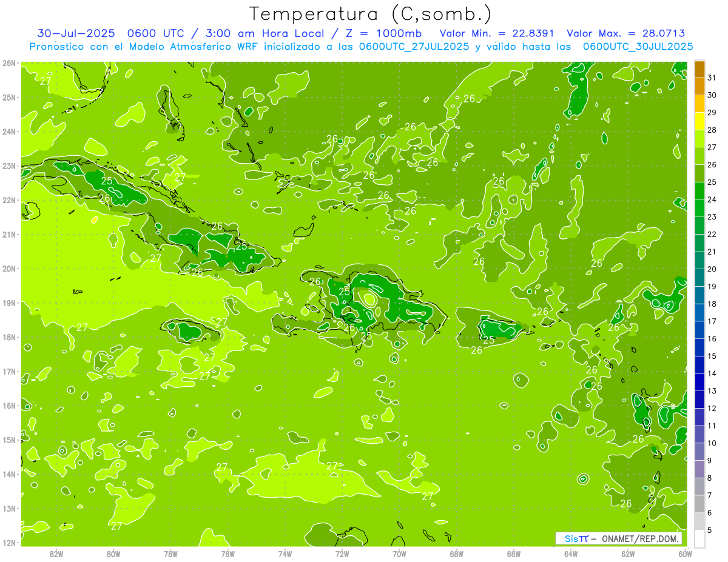Click the orange legend swatch between 30 and 31
This screenshot has width=728, height=562.
[x=699, y=87]
